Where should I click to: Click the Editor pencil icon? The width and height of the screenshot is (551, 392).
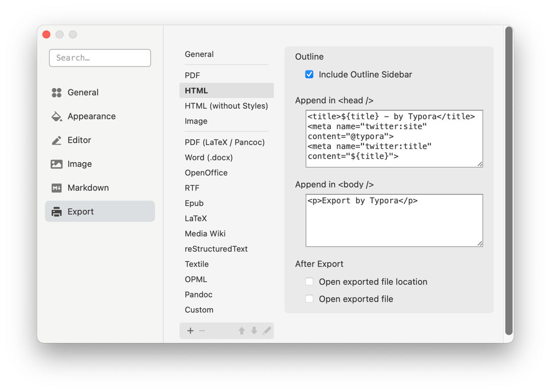coord(57,140)
